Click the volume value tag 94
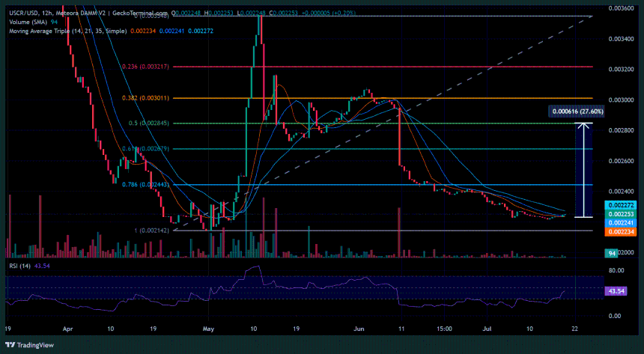The height and width of the screenshot is (354, 644). coord(611,254)
